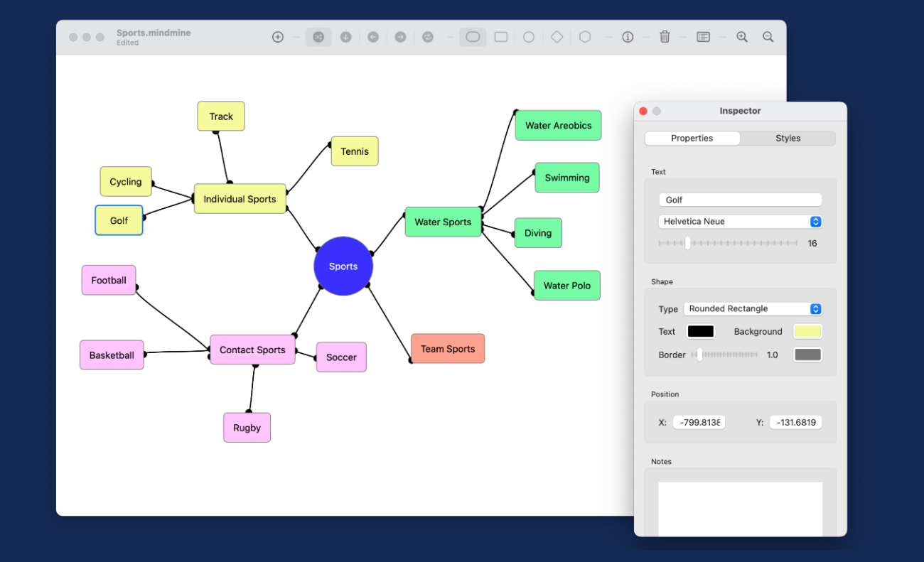Click the Notes text area
The image size is (924, 562).
(x=740, y=509)
